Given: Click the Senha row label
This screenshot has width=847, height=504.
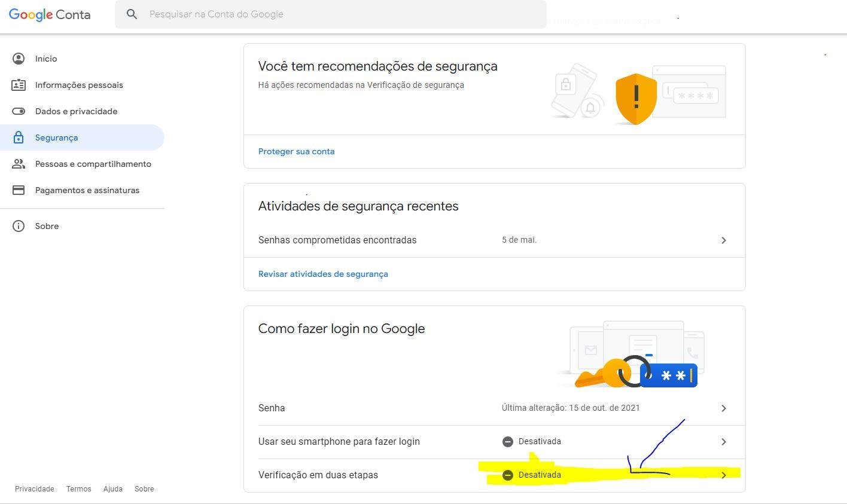Looking at the screenshot, I should pos(272,408).
